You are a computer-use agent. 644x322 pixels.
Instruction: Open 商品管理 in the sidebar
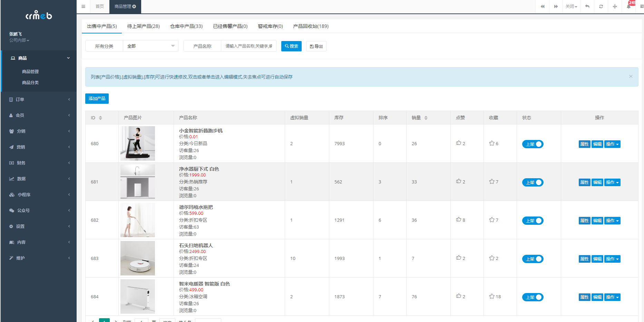(30, 72)
